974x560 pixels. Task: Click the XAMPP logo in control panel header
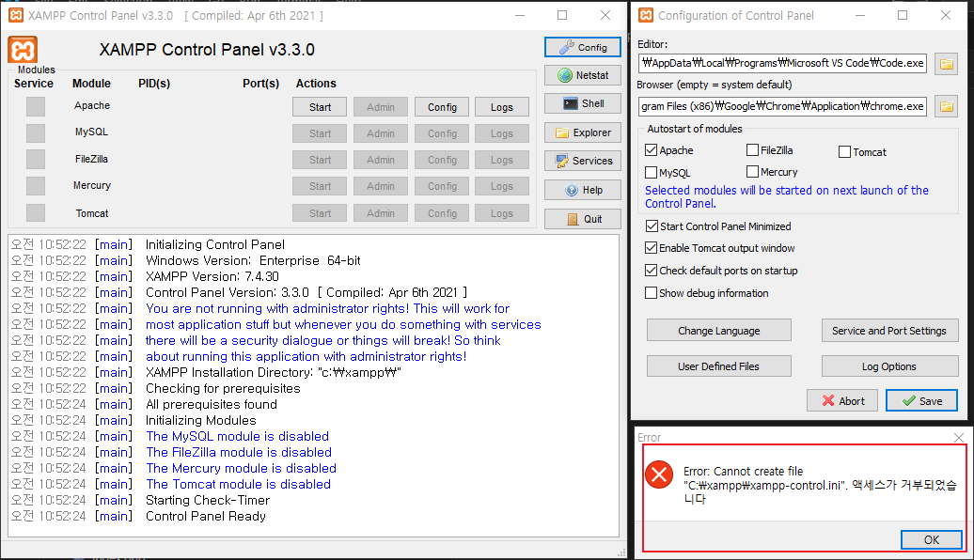pyautogui.click(x=23, y=50)
